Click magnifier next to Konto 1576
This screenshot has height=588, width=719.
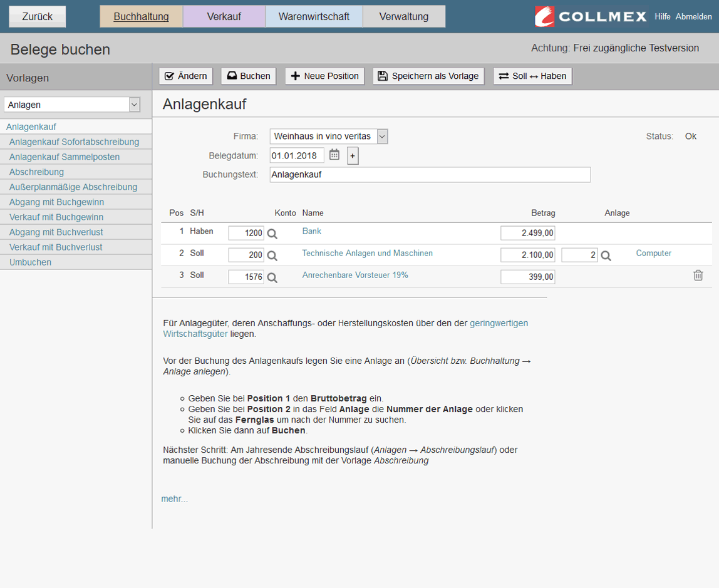click(x=272, y=278)
